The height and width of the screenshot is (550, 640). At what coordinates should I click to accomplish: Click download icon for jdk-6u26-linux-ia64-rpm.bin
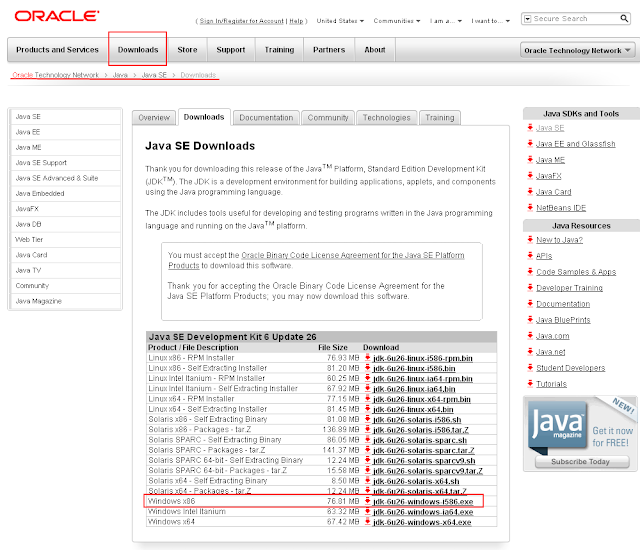pyautogui.click(x=367, y=378)
